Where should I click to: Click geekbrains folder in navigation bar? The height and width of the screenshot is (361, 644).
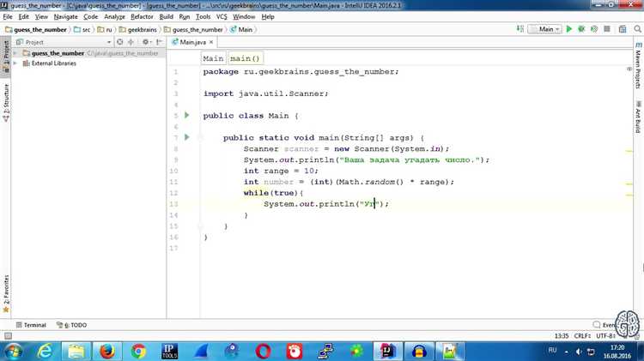pos(138,29)
